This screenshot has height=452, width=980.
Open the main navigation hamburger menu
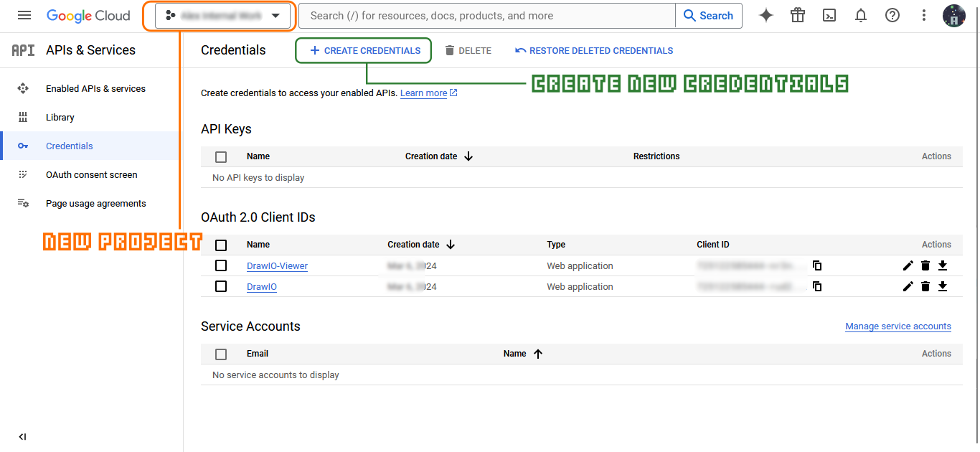(24, 15)
